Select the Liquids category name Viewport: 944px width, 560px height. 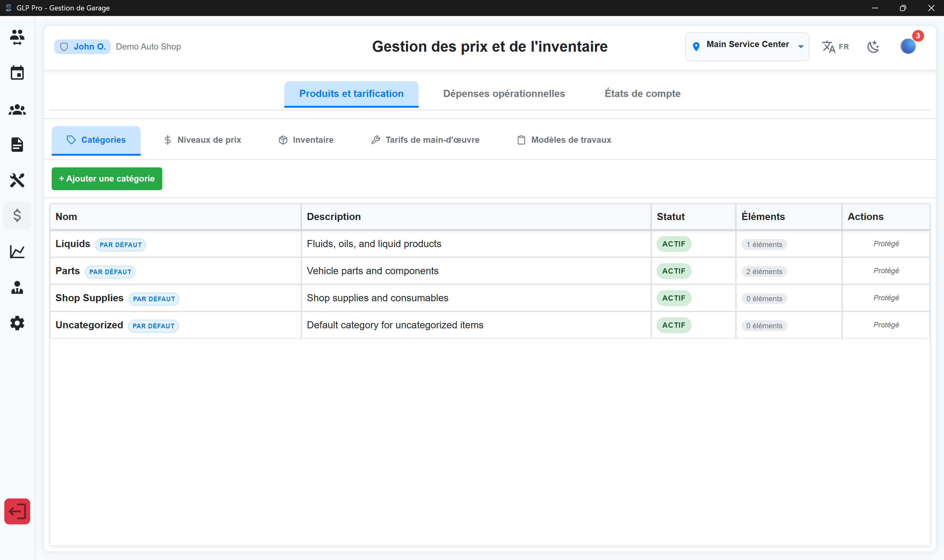point(73,244)
